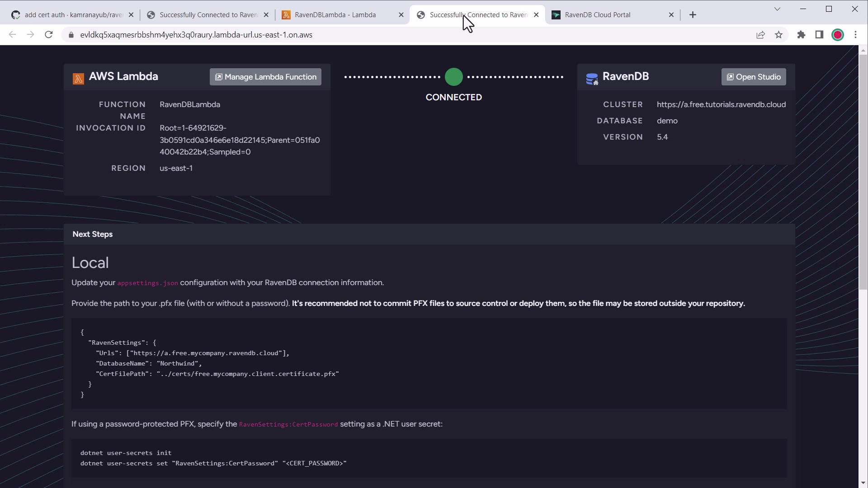Screen dimensions: 868x488
Task: Click the cluster URL a.free.tutorials.ravendb.cloud
Action: (721, 104)
